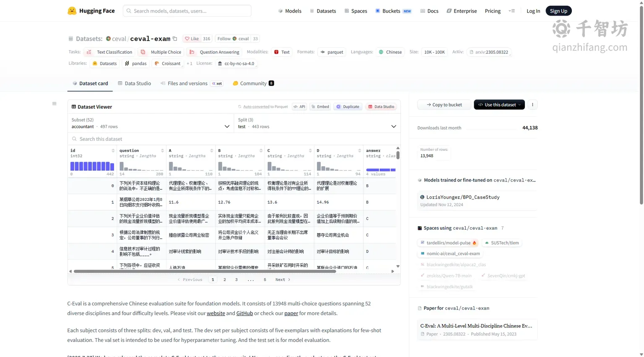Open the Files and versions tab

click(x=191, y=83)
